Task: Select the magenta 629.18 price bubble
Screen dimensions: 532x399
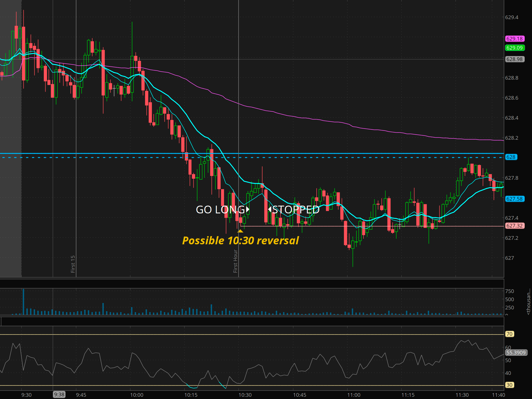Action: (x=514, y=39)
